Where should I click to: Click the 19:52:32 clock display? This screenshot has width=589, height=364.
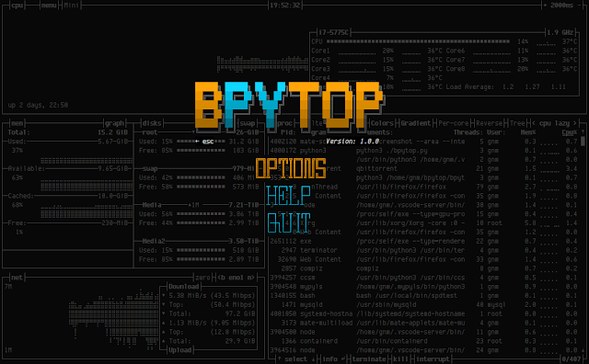(285, 6)
